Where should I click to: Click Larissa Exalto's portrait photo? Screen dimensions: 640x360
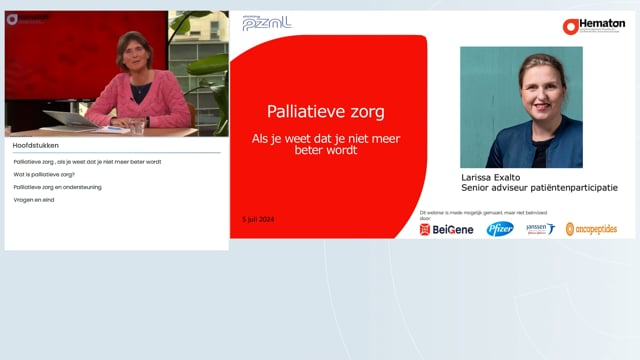[x=521, y=107]
